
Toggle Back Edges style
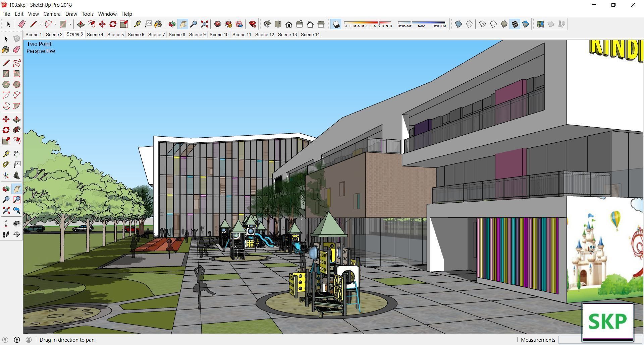(x=469, y=24)
